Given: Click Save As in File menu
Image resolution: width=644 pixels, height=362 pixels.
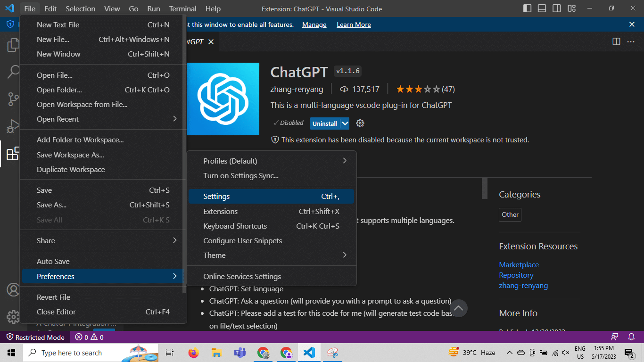Looking at the screenshot, I should pos(103,205).
